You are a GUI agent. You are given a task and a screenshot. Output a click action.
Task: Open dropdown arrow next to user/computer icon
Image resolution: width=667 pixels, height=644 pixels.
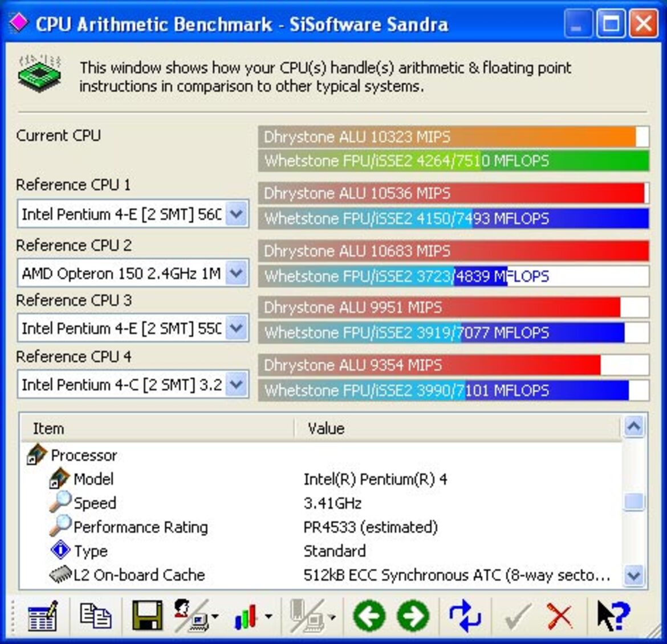point(215,616)
